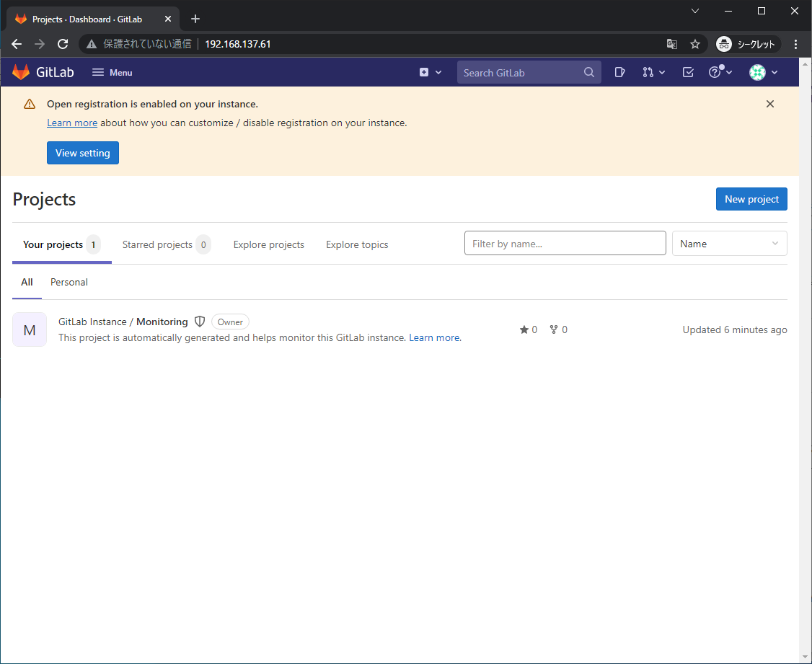The width and height of the screenshot is (812, 664).
Task: Click the address bar URL 192.168.137.61
Action: click(238, 44)
